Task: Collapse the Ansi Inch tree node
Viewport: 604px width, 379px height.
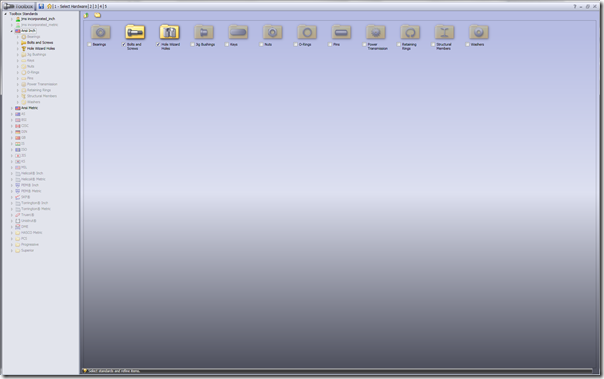Action: (x=12, y=31)
